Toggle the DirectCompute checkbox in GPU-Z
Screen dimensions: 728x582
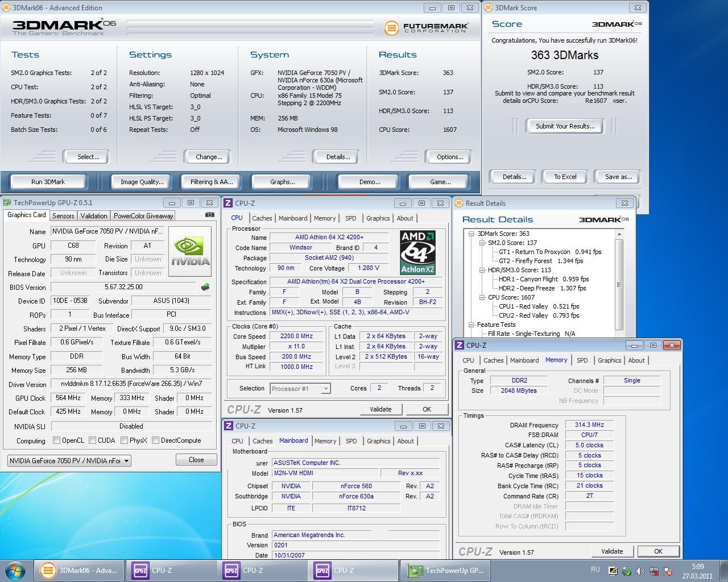(x=155, y=440)
